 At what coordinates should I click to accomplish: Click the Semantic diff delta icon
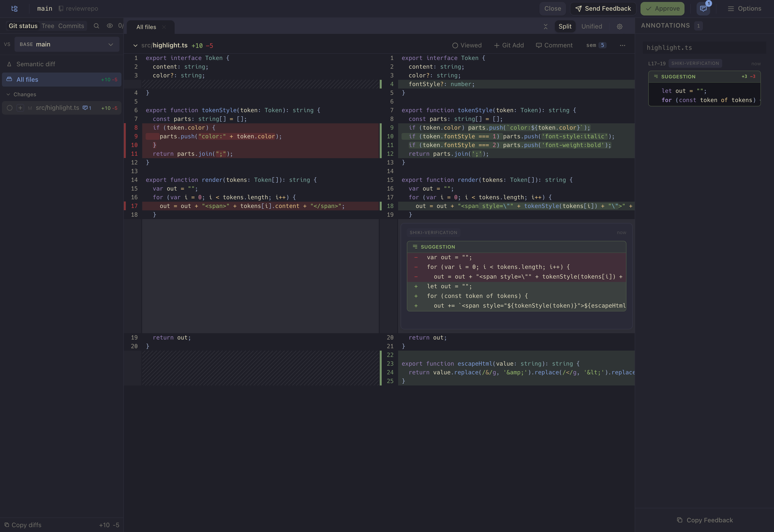tap(9, 64)
